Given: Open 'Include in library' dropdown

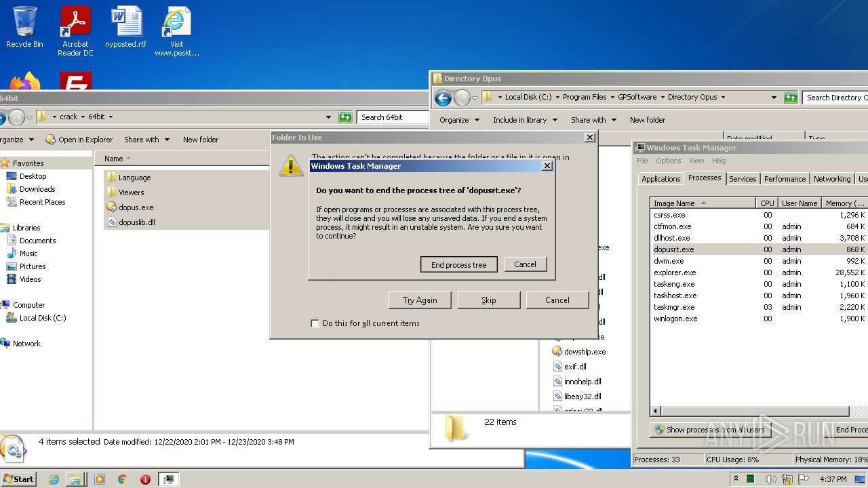Looking at the screenshot, I should click(525, 120).
